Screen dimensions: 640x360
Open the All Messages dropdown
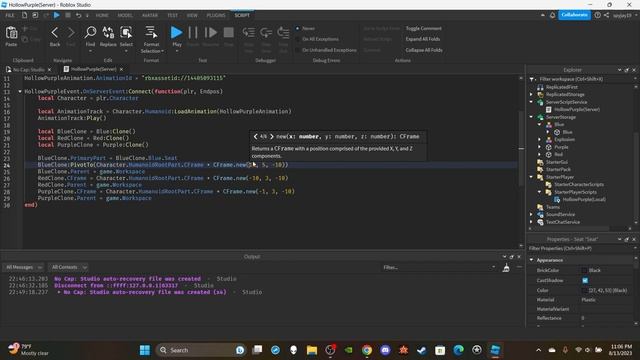(23, 267)
